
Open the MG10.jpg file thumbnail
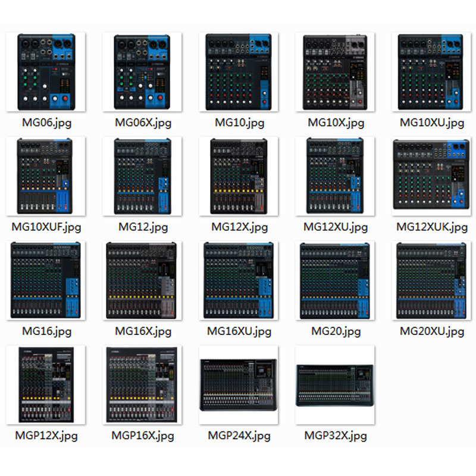point(239,72)
